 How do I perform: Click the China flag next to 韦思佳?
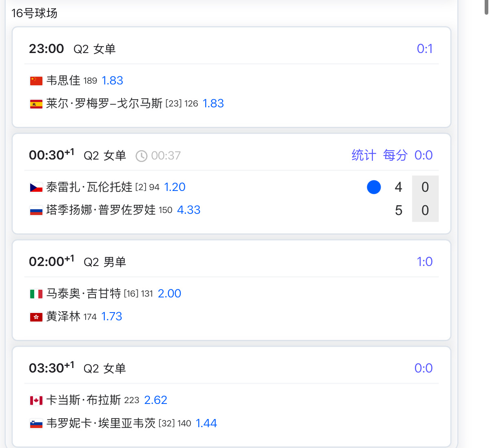36,81
